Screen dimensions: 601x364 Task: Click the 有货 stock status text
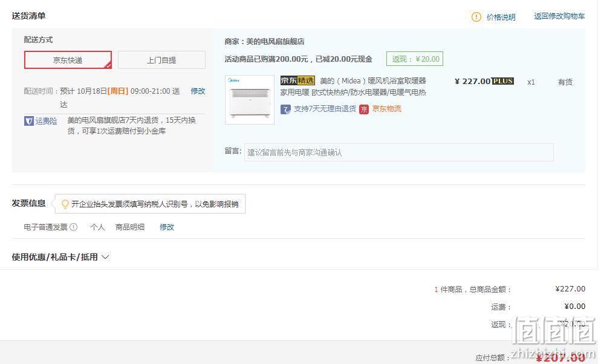coord(565,82)
